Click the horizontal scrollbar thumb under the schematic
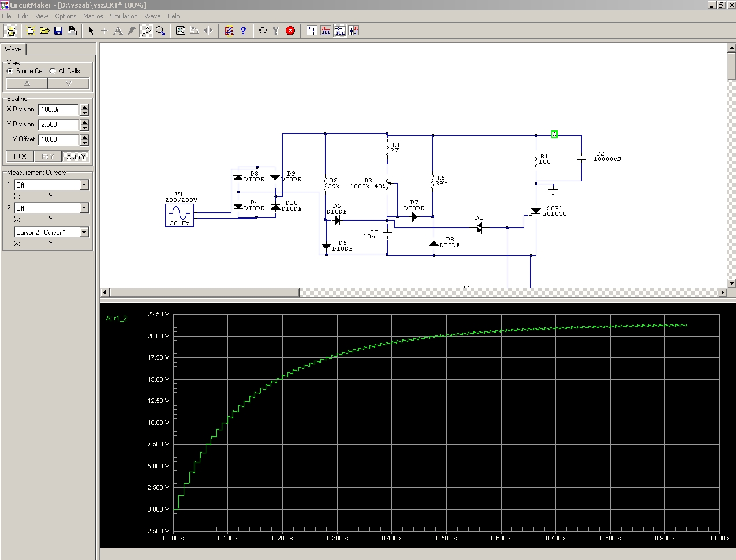Image resolution: width=736 pixels, height=560 pixels. tap(204, 293)
